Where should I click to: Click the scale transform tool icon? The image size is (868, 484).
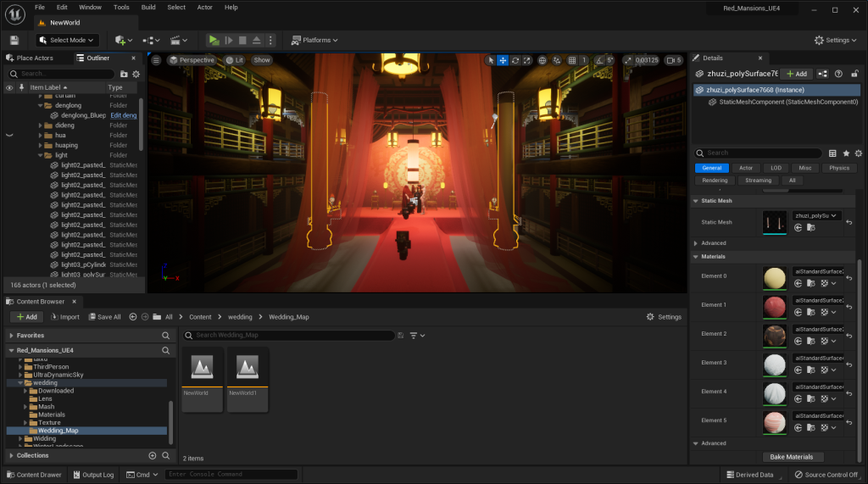point(527,60)
